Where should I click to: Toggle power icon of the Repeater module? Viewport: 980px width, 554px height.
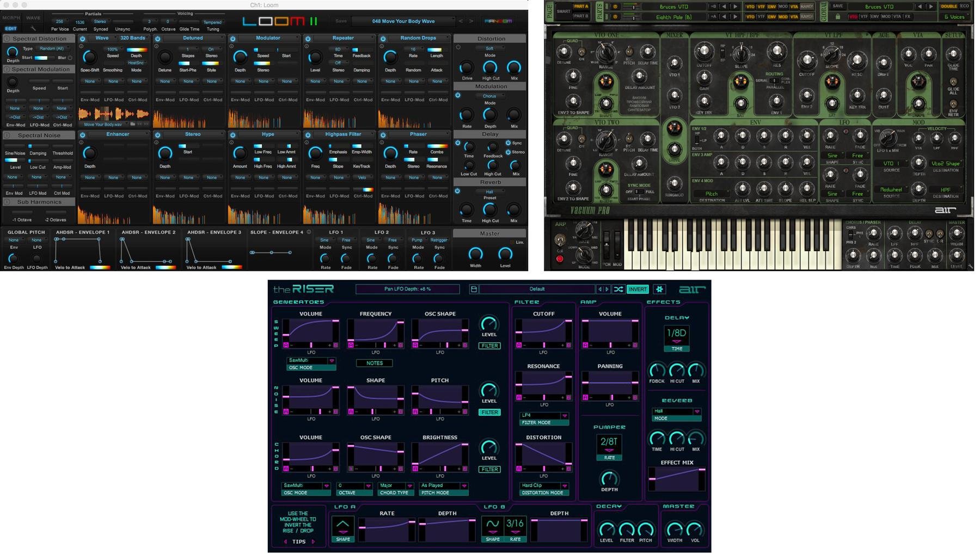[x=308, y=39]
